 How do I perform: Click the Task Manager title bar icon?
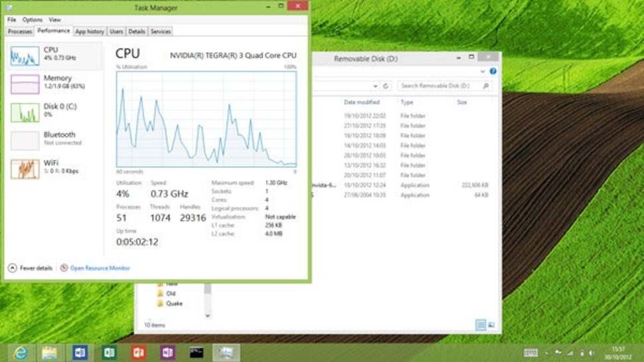(x=9, y=7)
